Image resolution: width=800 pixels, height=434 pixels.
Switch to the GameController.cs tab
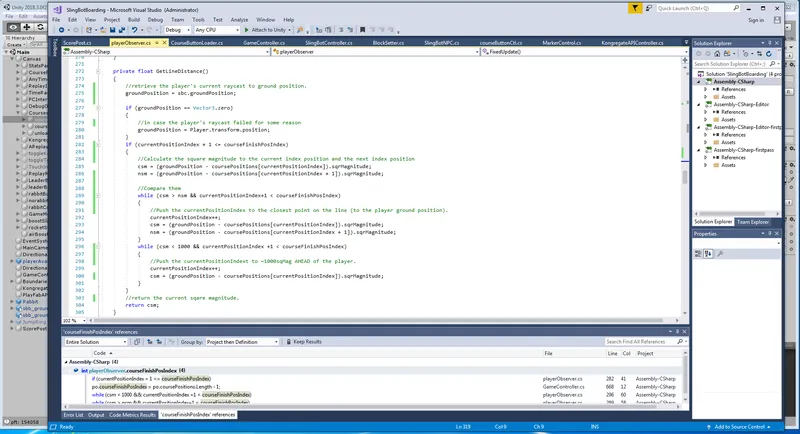click(264, 43)
